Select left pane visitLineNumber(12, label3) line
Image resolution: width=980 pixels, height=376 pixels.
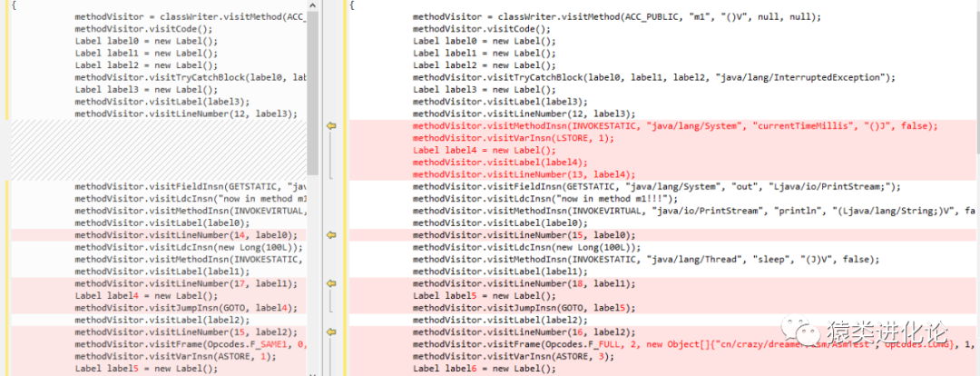click(186, 114)
